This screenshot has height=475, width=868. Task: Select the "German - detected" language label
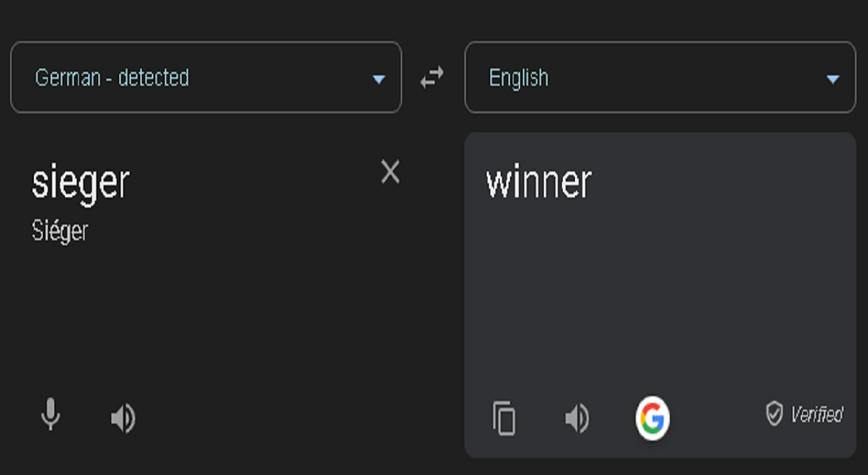point(112,78)
